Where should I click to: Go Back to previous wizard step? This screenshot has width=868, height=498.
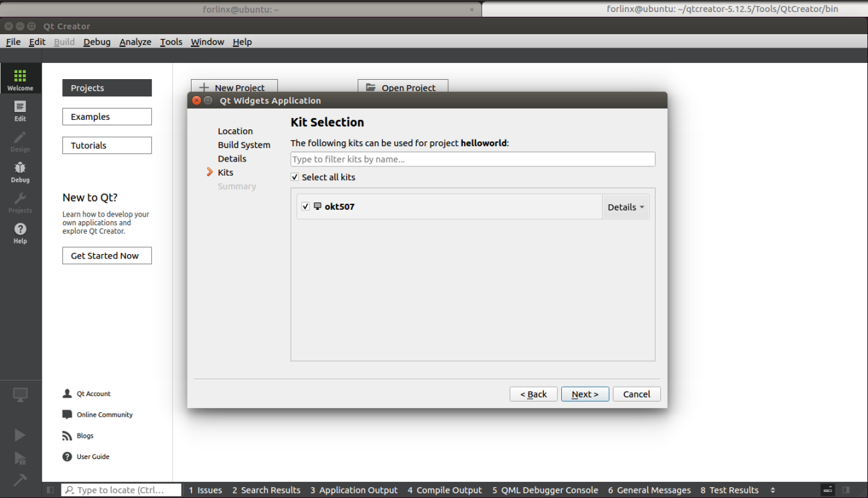pyautogui.click(x=533, y=394)
